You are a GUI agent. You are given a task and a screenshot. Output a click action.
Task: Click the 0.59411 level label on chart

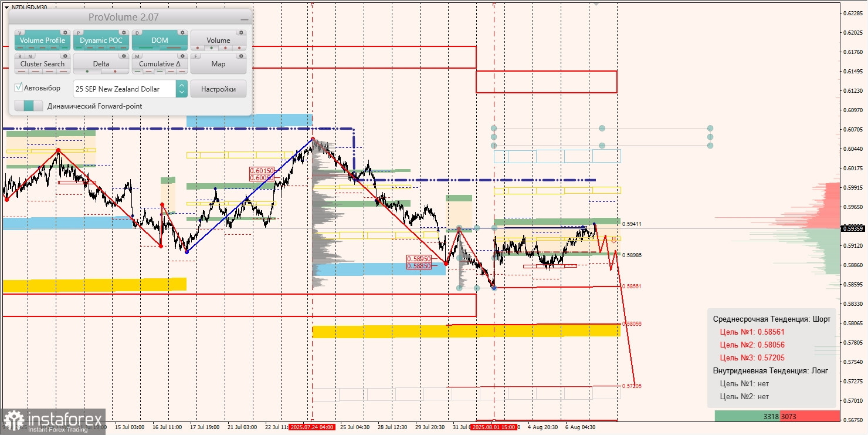pyautogui.click(x=632, y=224)
